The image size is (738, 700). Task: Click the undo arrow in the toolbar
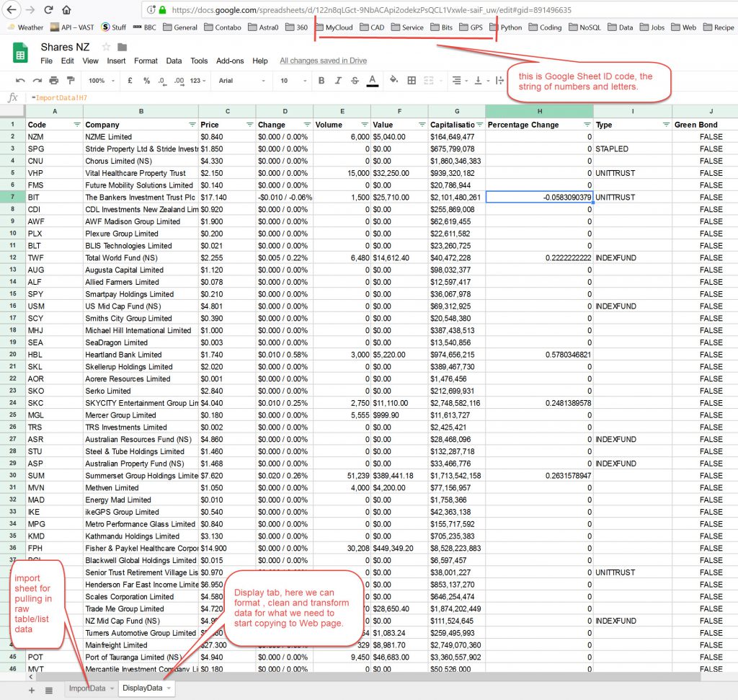[x=19, y=81]
